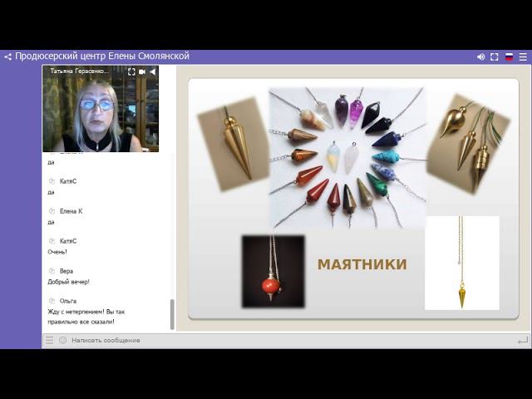Click the presenter name Татьяна Герасенко
The image size is (532, 399).
[x=80, y=71]
